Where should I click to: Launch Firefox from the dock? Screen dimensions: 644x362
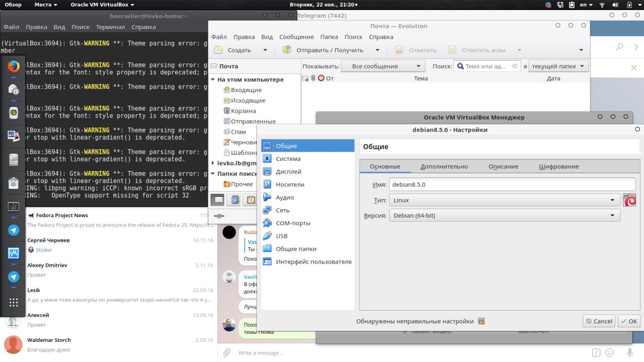pyautogui.click(x=14, y=66)
